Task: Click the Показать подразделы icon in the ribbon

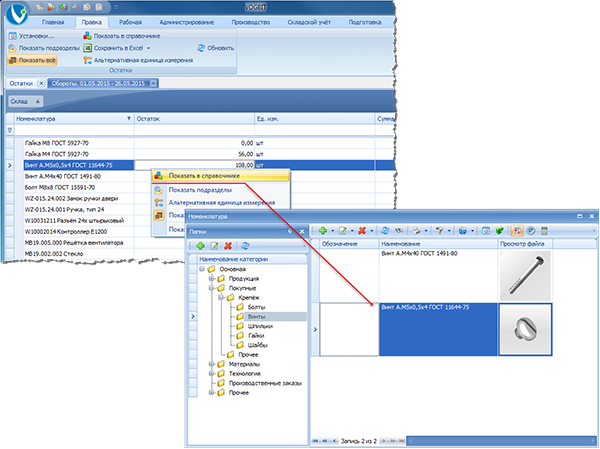Action: pos(13,48)
